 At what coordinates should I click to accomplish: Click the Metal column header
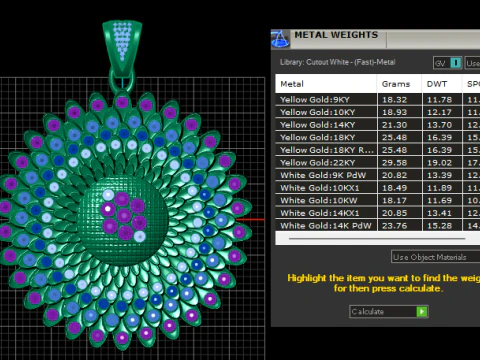tap(326, 84)
